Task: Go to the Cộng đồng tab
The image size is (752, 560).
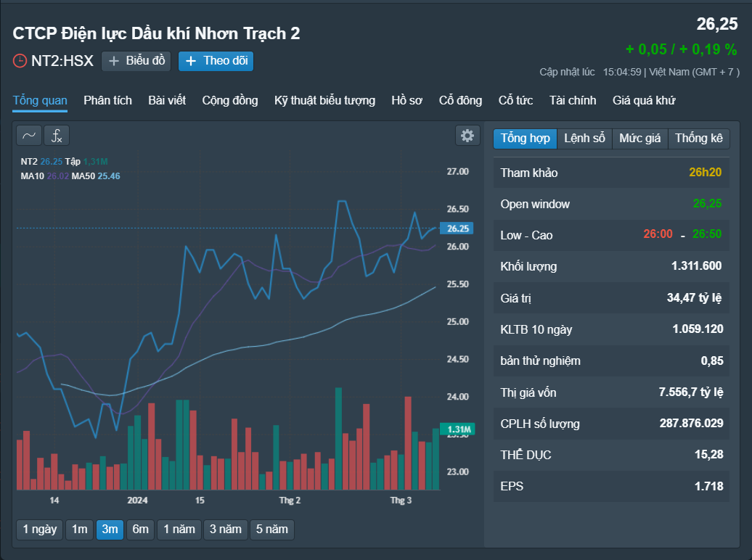Action: pyautogui.click(x=230, y=101)
